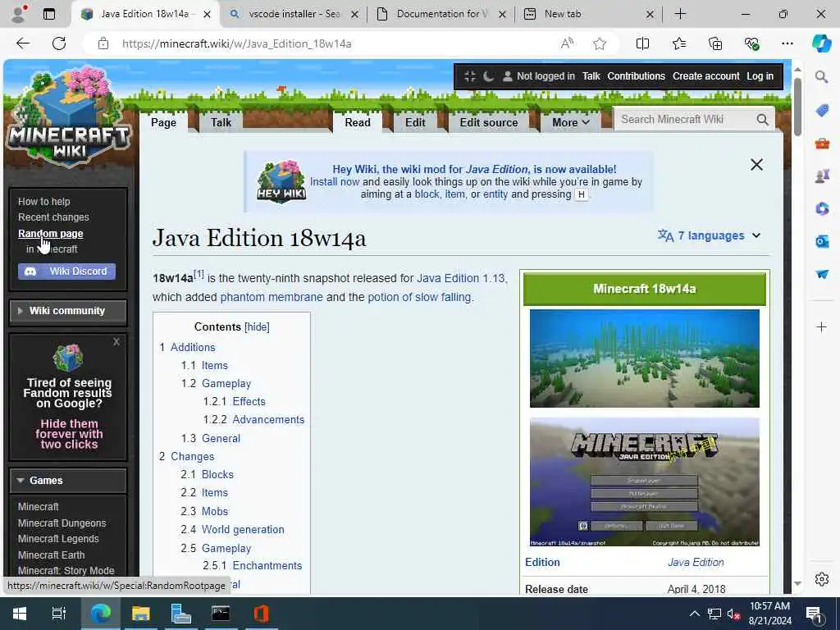This screenshot has width=840, height=630.
Task: Open split screen icon in toolbar
Action: [x=642, y=44]
